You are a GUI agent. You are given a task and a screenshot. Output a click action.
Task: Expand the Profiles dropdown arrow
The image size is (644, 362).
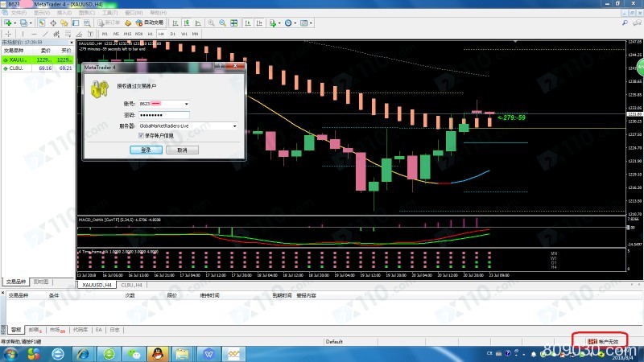click(31, 23)
